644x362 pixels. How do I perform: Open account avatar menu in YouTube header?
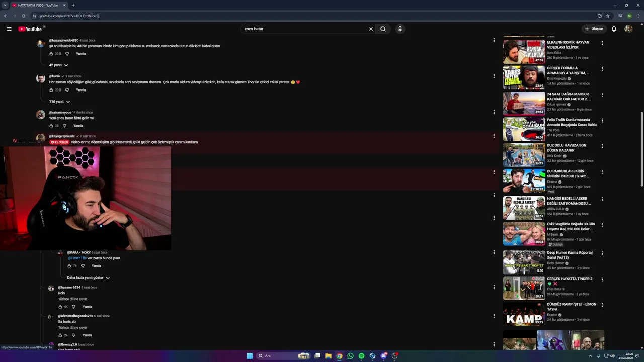(628, 29)
